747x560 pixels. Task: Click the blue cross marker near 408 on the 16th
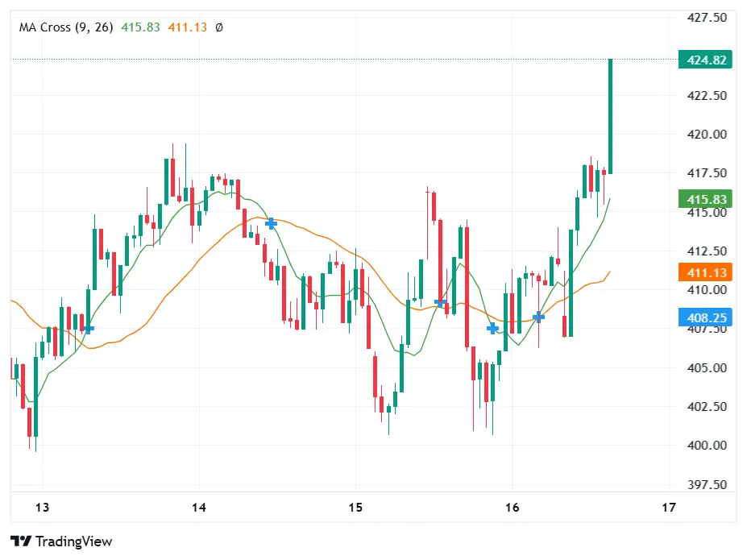coord(538,316)
